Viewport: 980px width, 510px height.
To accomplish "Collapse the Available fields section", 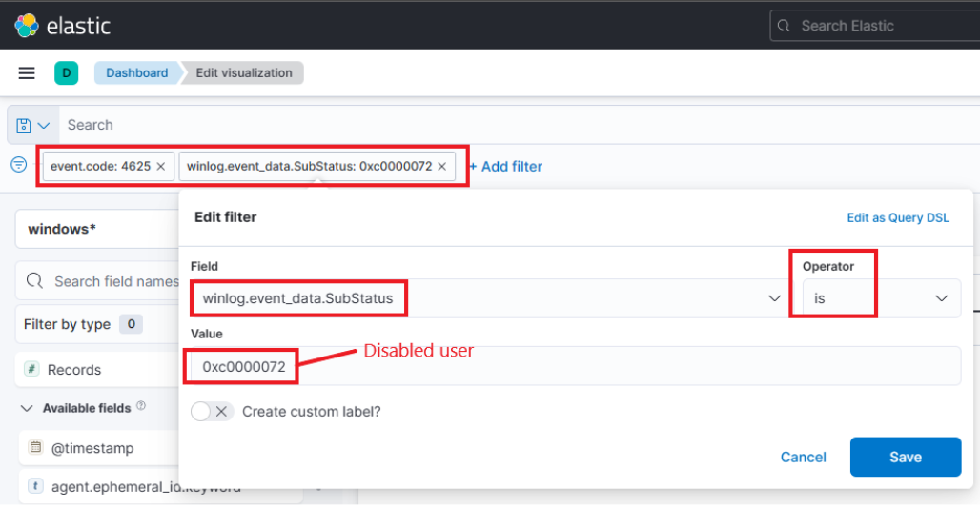I will click(x=26, y=408).
